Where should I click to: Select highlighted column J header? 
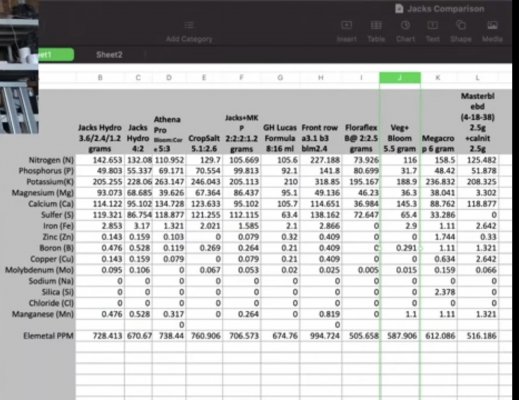pos(400,78)
